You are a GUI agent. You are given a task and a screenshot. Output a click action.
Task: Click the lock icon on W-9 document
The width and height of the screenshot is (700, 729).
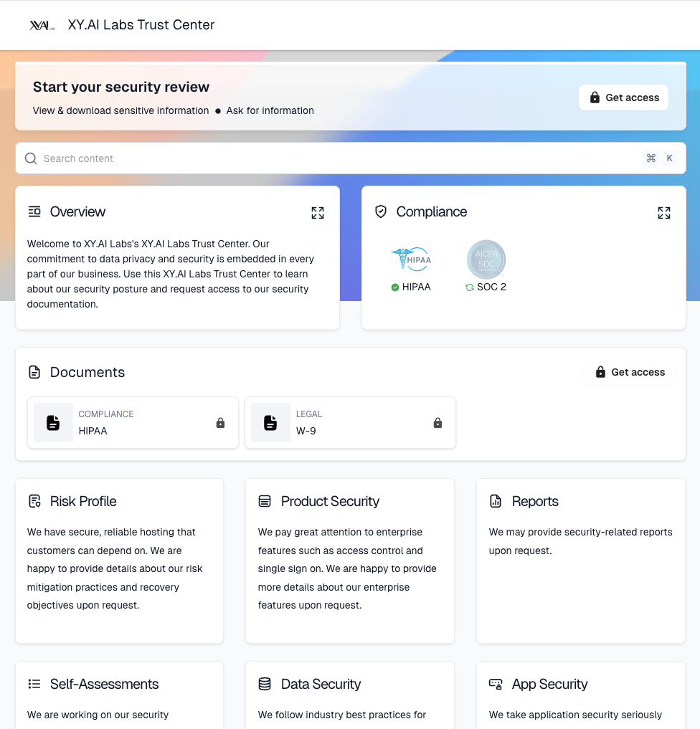point(437,423)
